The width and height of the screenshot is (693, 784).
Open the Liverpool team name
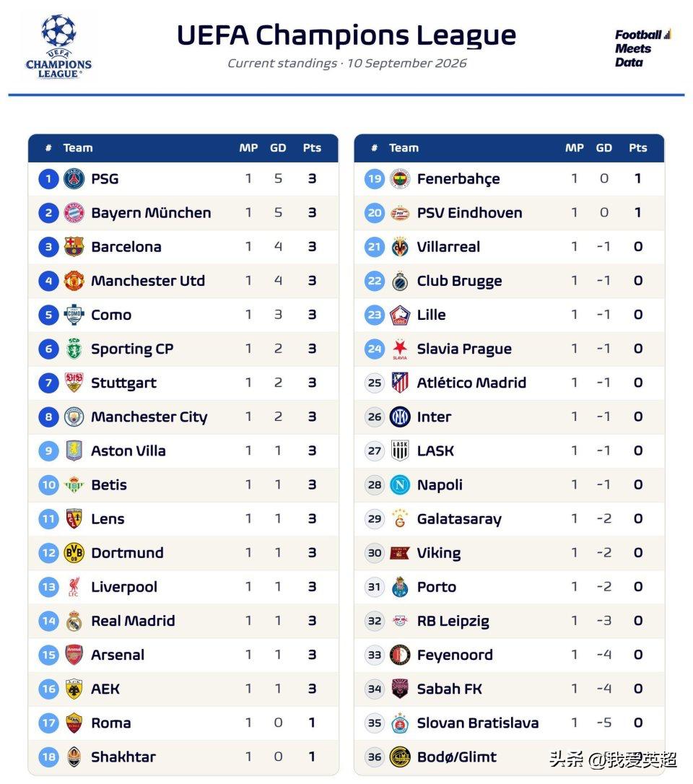(x=124, y=587)
